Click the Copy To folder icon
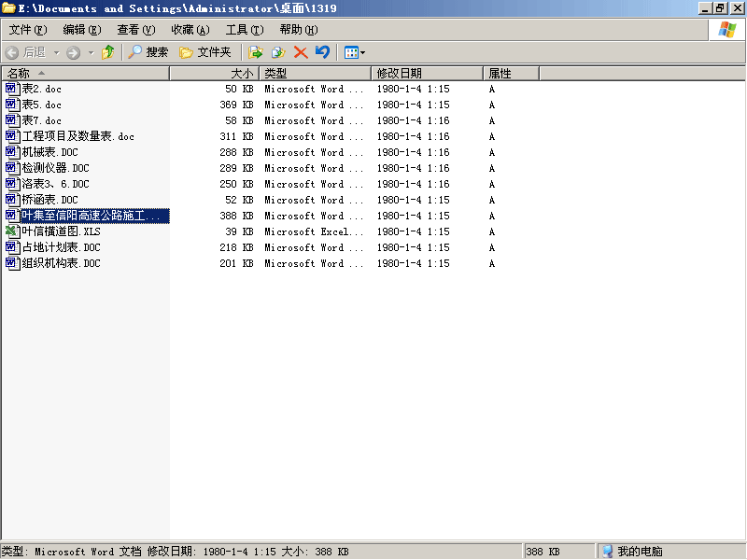Screen dimensions: 747x560 [x=278, y=52]
